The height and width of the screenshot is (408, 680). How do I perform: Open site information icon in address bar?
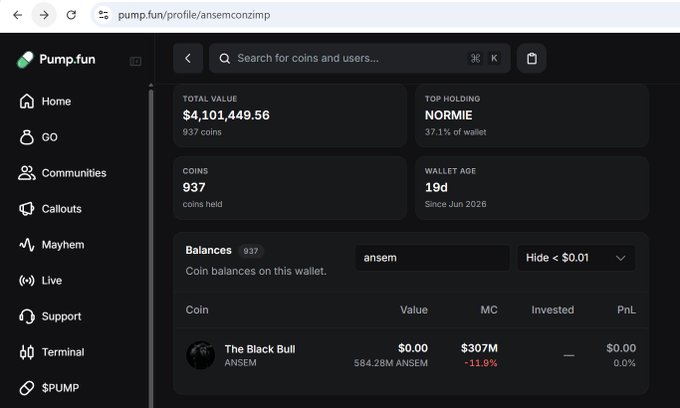pyautogui.click(x=103, y=15)
